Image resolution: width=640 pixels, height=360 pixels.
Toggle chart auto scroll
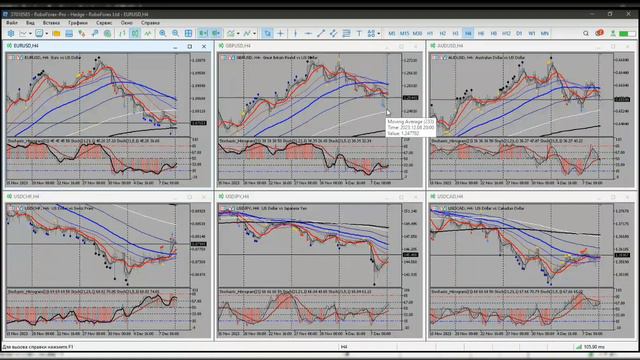pyautogui.click(x=203, y=33)
